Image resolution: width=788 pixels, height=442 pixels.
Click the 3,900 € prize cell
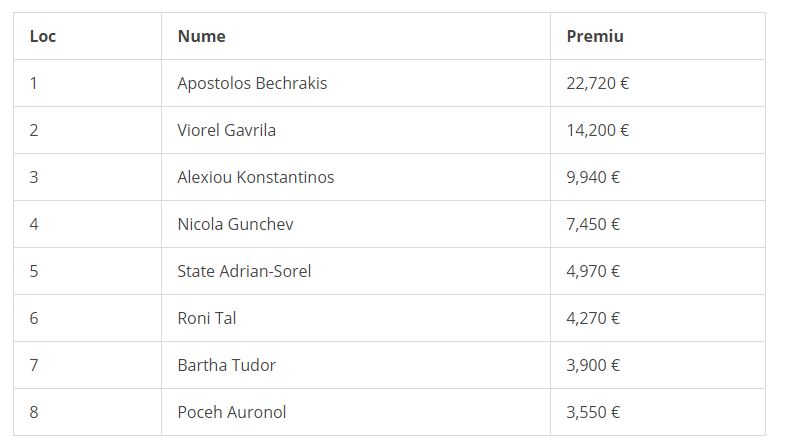[x=593, y=365]
